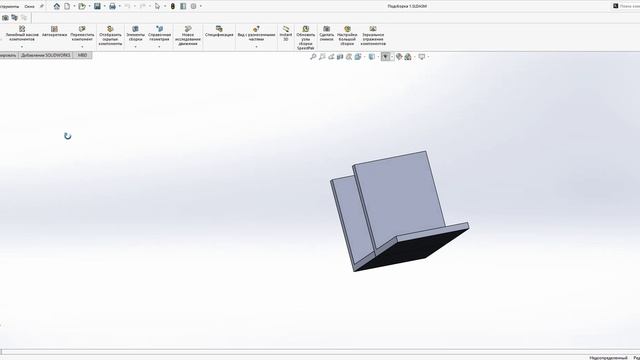The height and width of the screenshot is (360, 640).
Task: Click the Section View icon
Action: coord(340,57)
